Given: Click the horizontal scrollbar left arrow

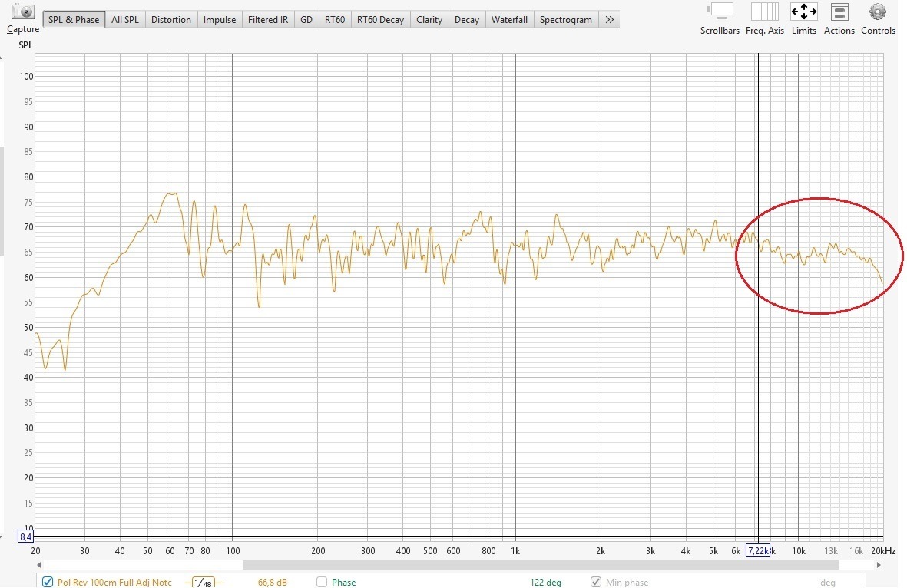Looking at the screenshot, I should click(x=38, y=565).
